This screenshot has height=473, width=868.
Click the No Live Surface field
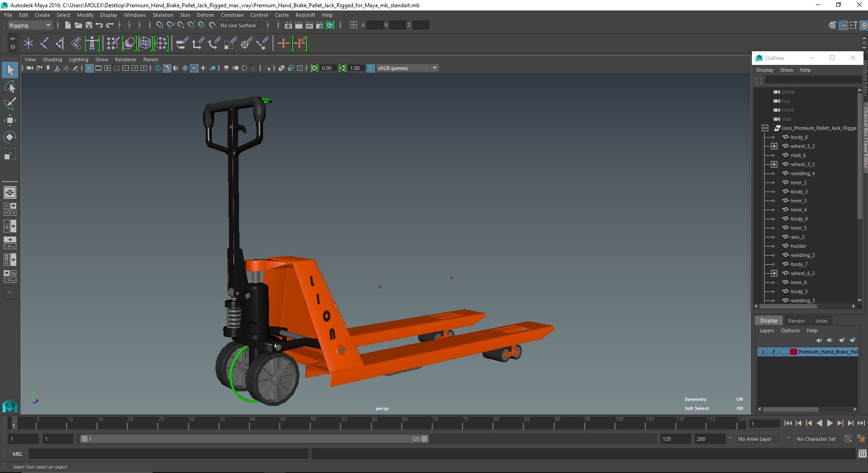(x=240, y=25)
